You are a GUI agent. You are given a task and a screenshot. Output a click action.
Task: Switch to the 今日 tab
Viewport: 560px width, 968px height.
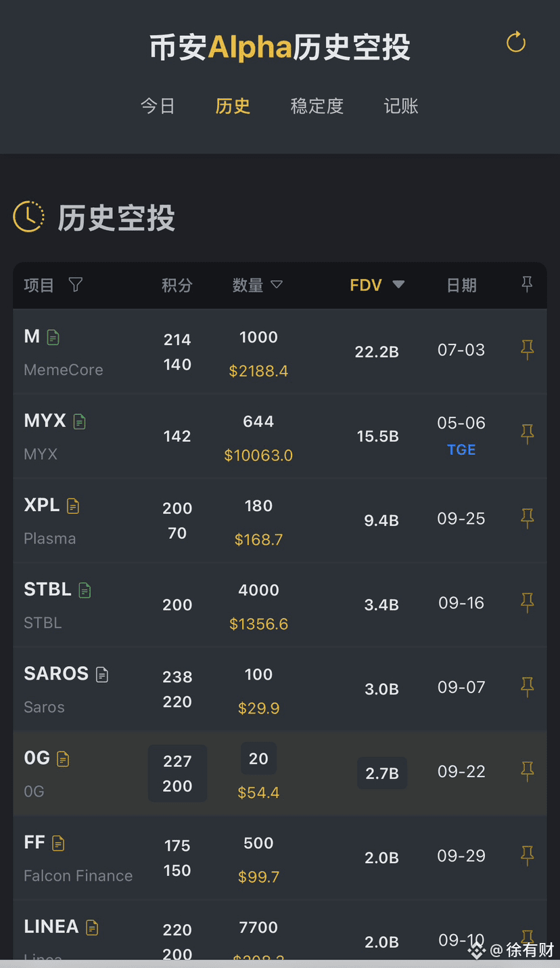click(158, 106)
